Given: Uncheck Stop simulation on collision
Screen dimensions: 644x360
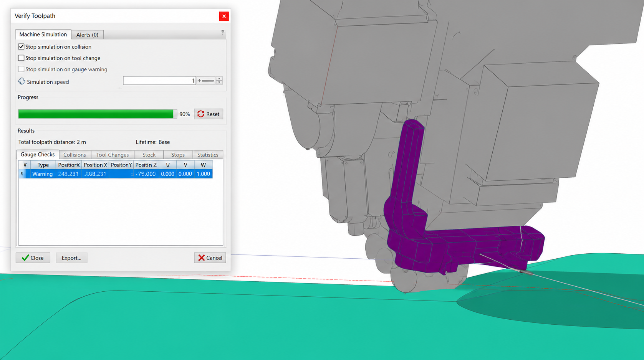Looking at the screenshot, I should tap(21, 46).
